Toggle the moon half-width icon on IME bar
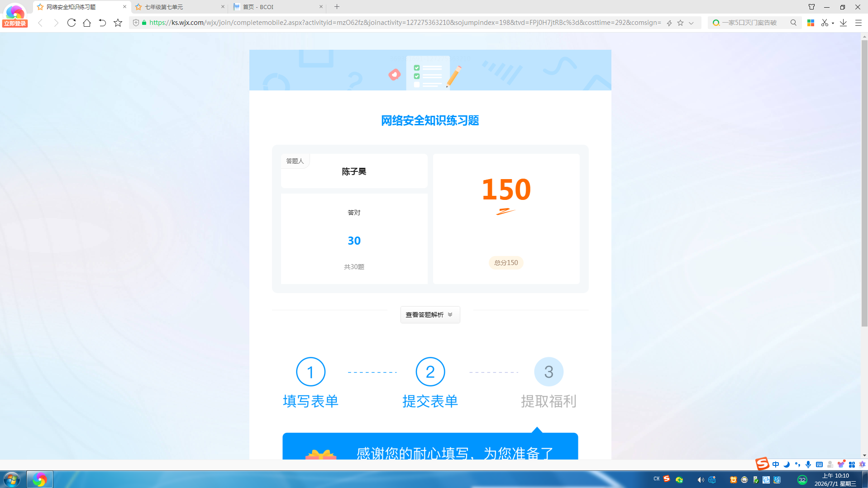 point(787,464)
